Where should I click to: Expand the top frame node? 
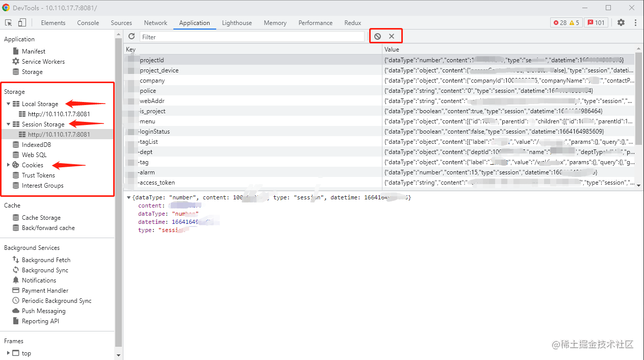8,353
